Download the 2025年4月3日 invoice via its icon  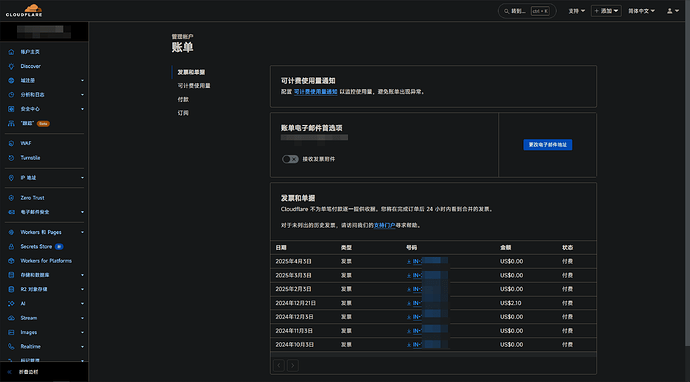(409, 261)
